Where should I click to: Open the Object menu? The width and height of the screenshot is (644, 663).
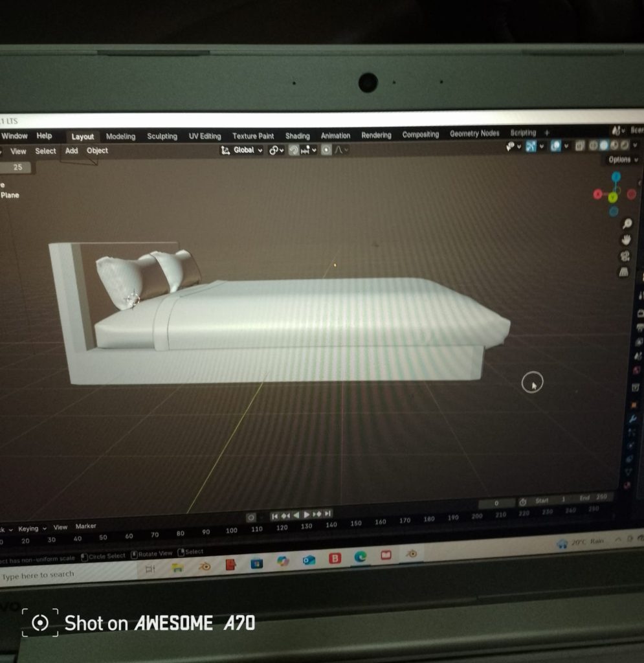tap(97, 151)
